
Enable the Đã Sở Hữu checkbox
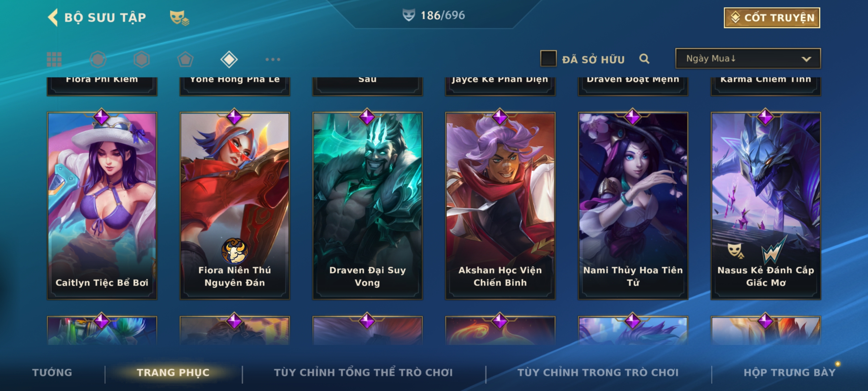tap(548, 59)
